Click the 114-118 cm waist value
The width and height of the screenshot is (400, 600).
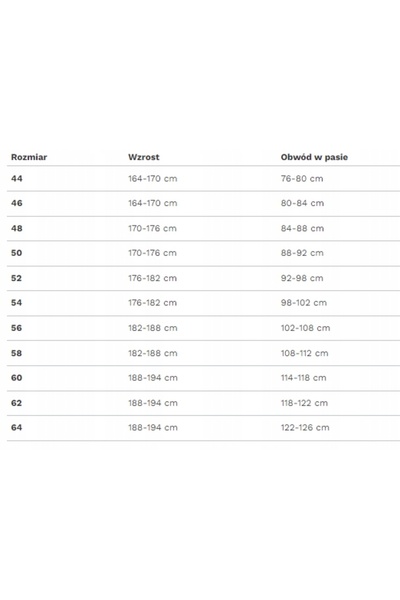pos(304,377)
